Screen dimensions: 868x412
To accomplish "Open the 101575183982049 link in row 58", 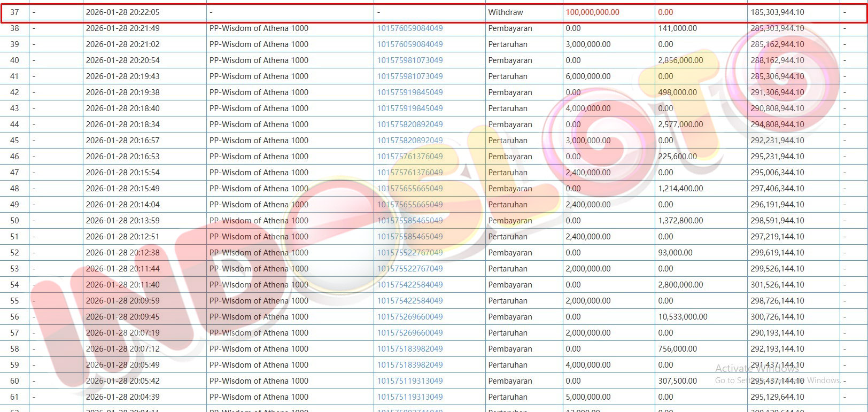I will coord(409,349).
